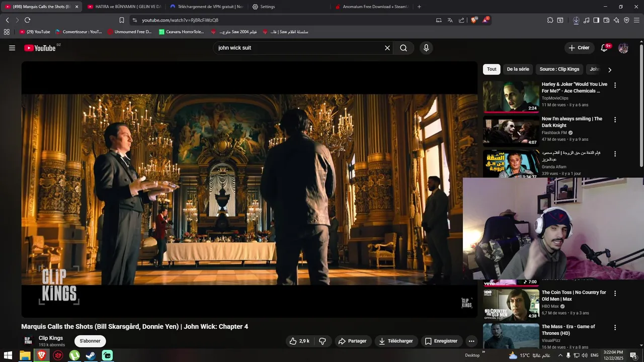
Task: Show hidden system tray icons chevron
Action: (x=560, y=355)
